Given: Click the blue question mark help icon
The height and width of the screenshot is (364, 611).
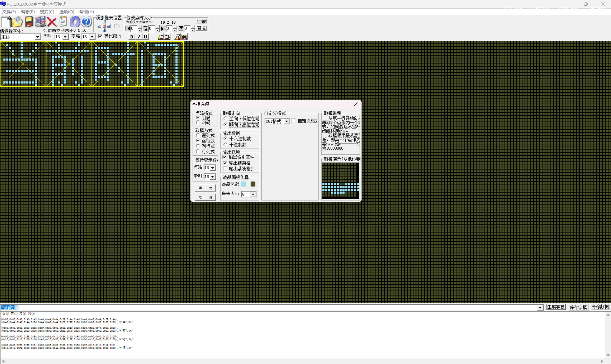Looking at the screenshot, I should point(86,22).
